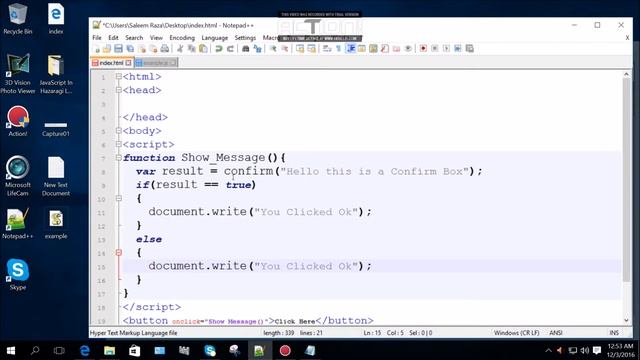Collapse the <script> fold marker on line 6
The image size is (640, 360).
tap(118, 144)
